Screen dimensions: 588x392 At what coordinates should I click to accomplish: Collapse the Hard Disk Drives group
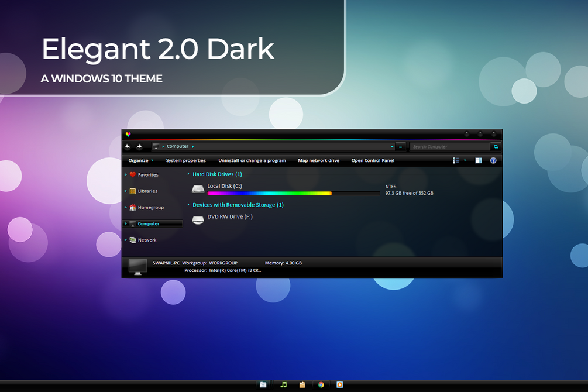[188, 174]
